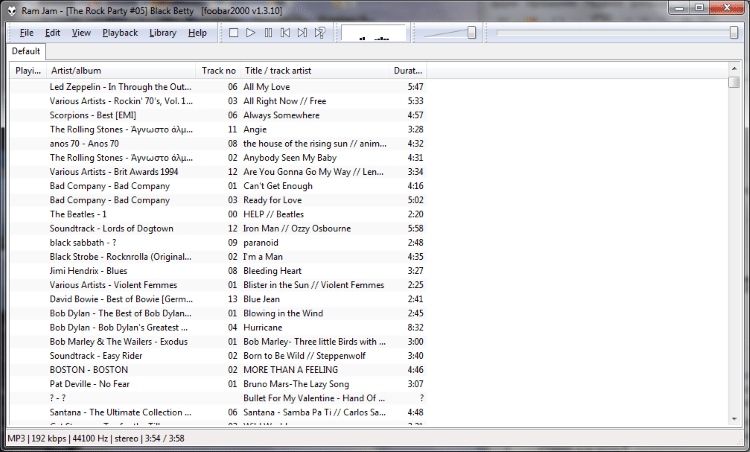The height and width of the screenshot is (452, 750).
Task: Click the playlist scroll up arrow
Action: (734, 69)
